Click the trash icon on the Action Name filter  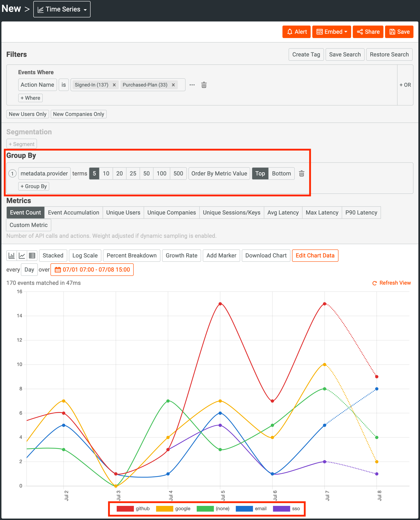[204, 85]
